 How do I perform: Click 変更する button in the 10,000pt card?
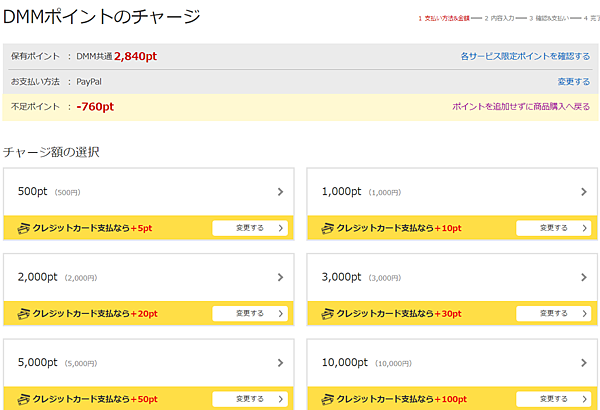(x=554, y=399)
